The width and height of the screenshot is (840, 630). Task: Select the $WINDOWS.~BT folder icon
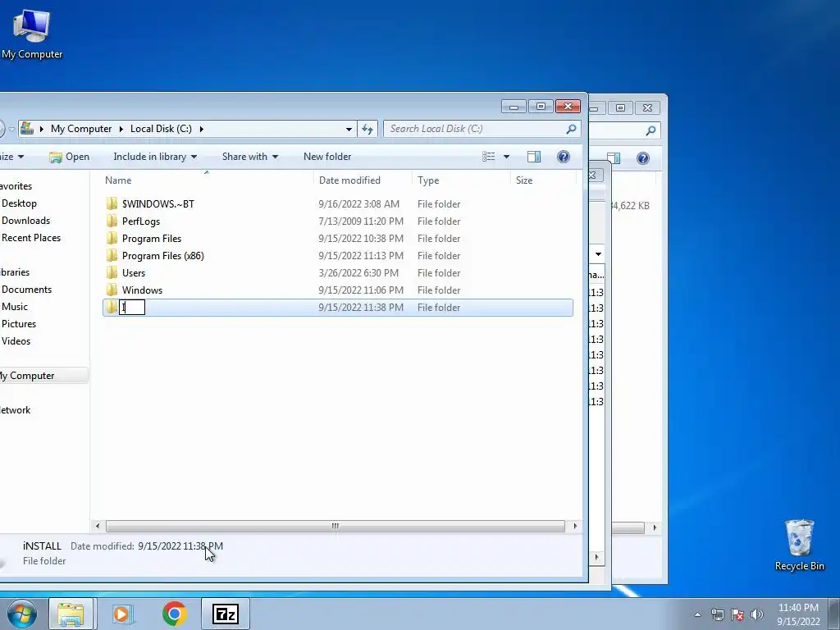tap(112, 203)
